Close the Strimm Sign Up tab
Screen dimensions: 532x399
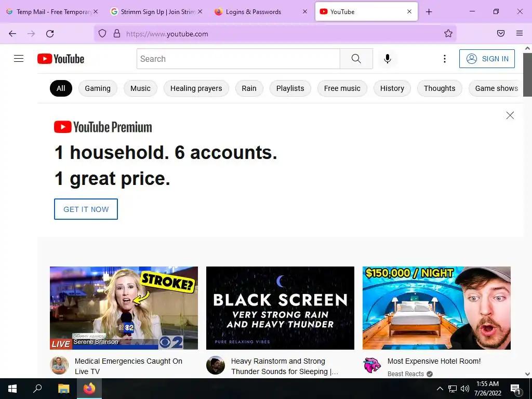(x=200, y=11)
